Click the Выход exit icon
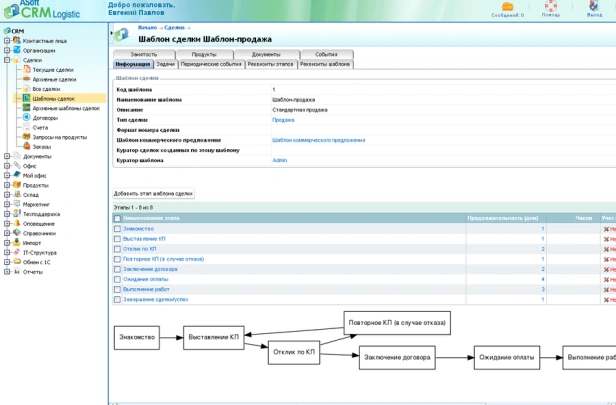 tap(594, 7)
